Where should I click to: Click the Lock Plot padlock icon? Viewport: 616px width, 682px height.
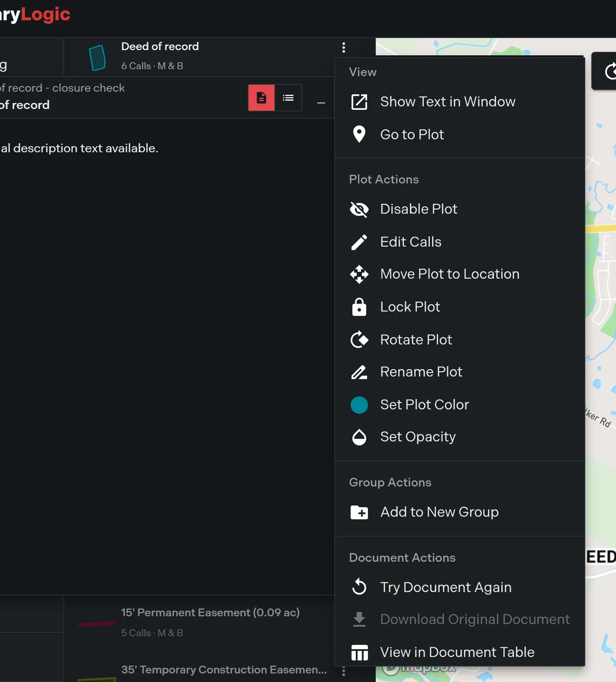click(x=359, y=307)
